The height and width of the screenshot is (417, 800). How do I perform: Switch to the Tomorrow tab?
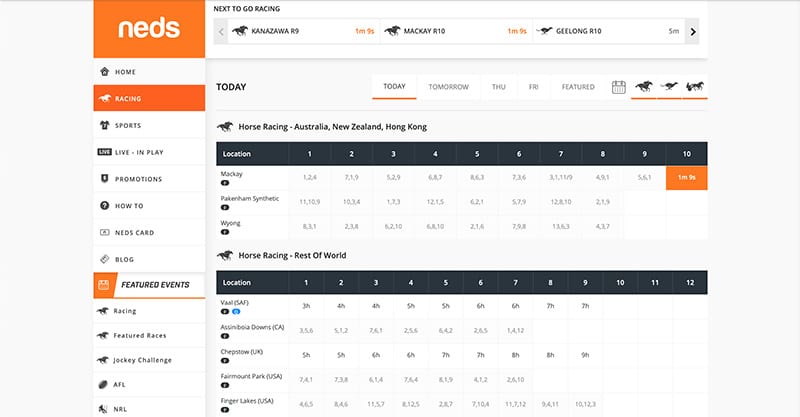pos(448,87)
